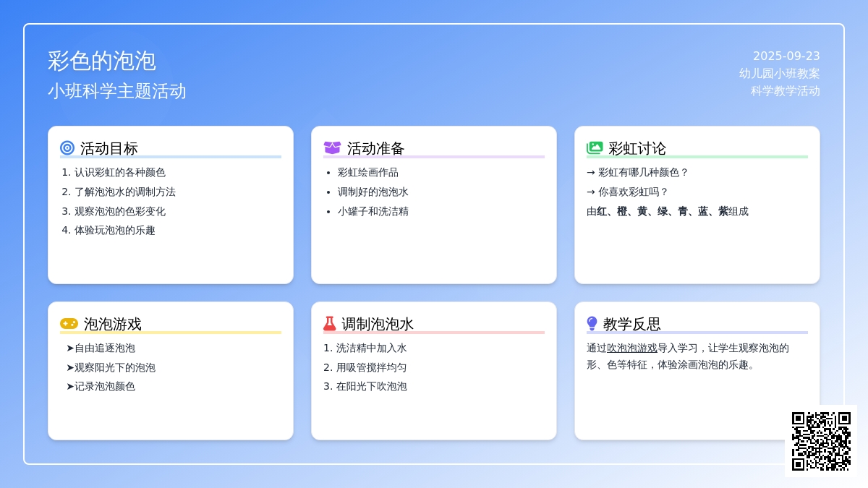
Task: Click the lightbulb icon beside 教学反思
Action: (x=592, y=324)
